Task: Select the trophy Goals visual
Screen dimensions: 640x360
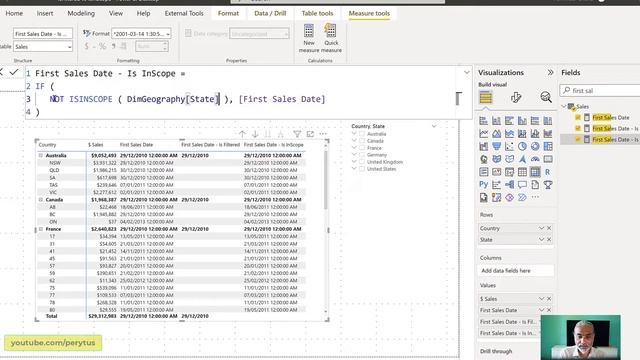Action: pyautogui.click(x=548, y=184)
